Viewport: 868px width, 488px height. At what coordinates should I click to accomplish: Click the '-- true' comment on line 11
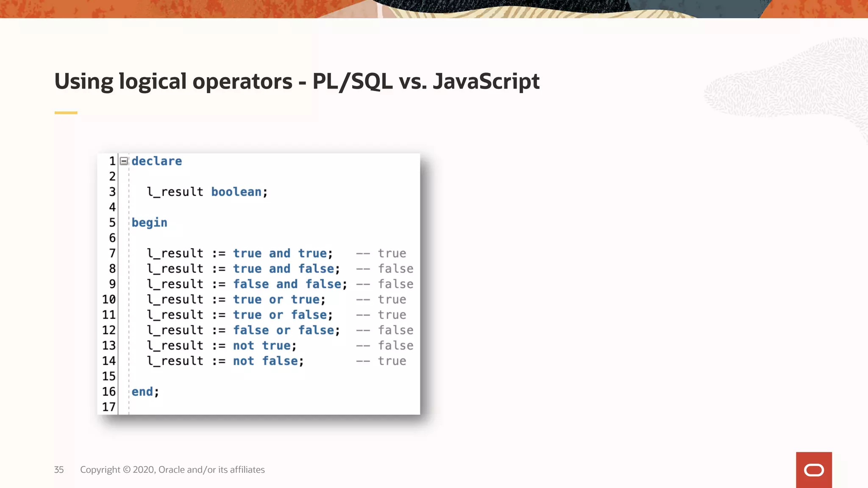[381, 315]
